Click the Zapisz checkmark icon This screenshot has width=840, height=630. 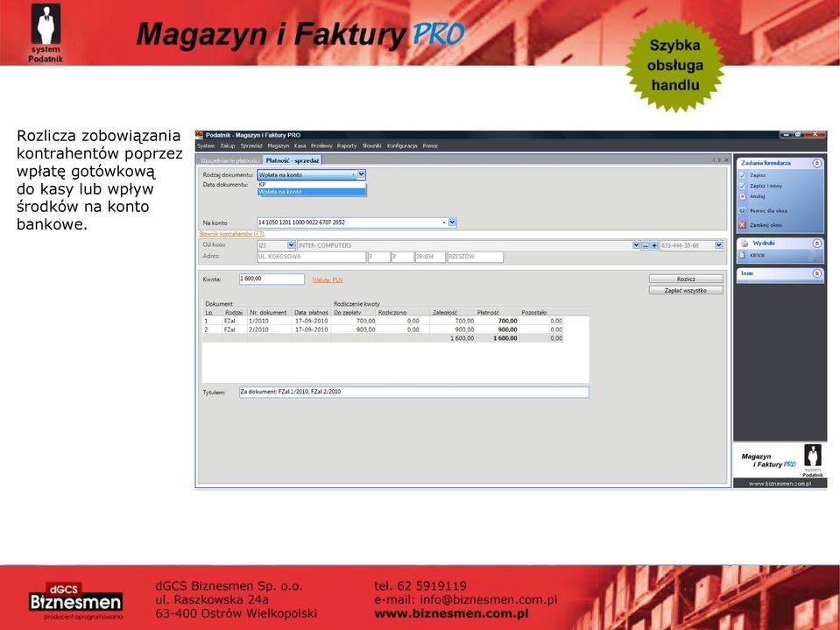point(742,175)
